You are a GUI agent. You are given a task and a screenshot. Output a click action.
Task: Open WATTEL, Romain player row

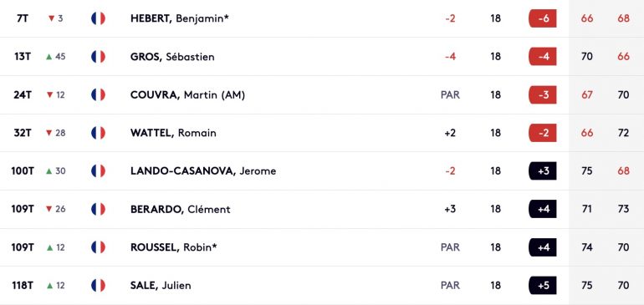point(322,133)
